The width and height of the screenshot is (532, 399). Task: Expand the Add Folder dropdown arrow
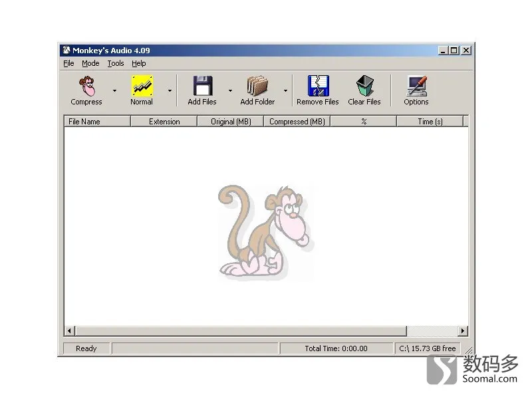pyautogui.click(x=285, y=90)
